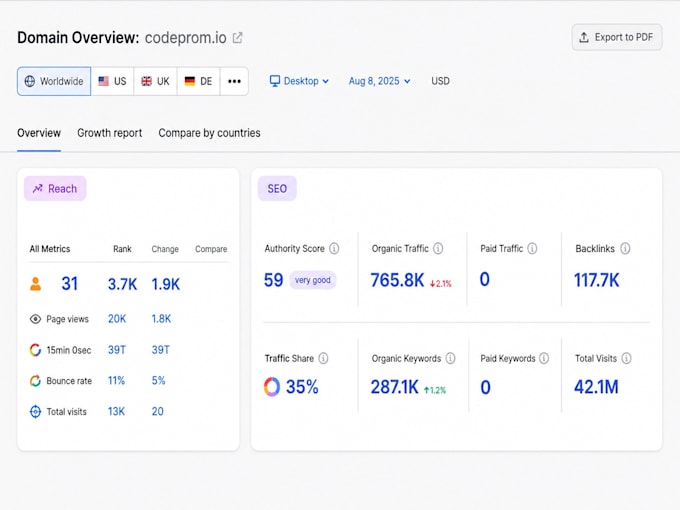The image size is (680, 510).
Task: Click the target icon beside Total visits
Action: click(35, 412)
